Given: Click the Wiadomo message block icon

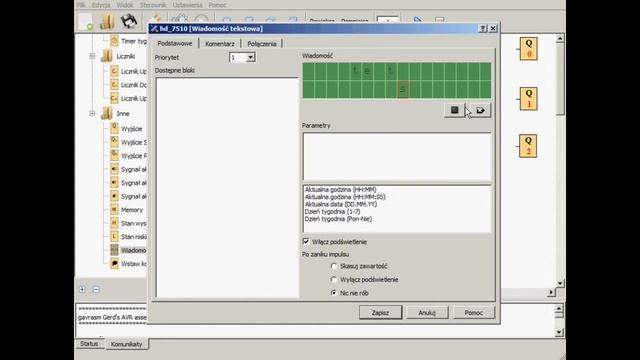Looking at the screenshot, I should coord(114,250).
